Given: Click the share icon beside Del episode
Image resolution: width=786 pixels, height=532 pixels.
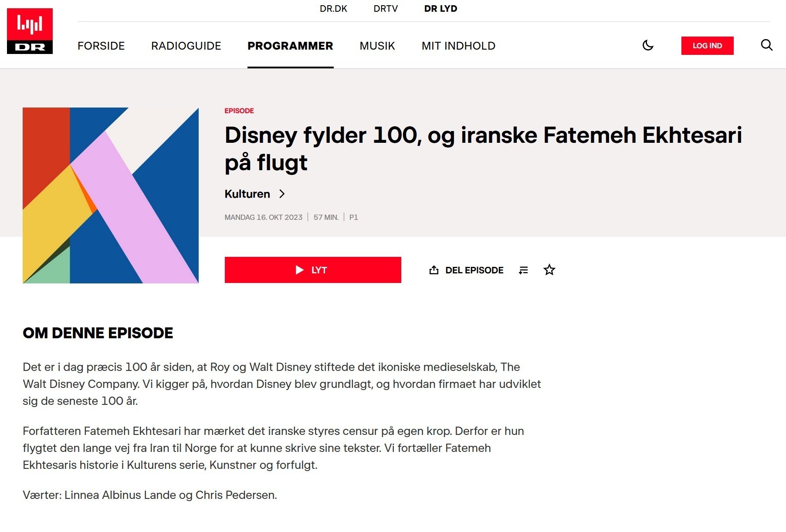Looking at the screenshot, I should (434, 270).
